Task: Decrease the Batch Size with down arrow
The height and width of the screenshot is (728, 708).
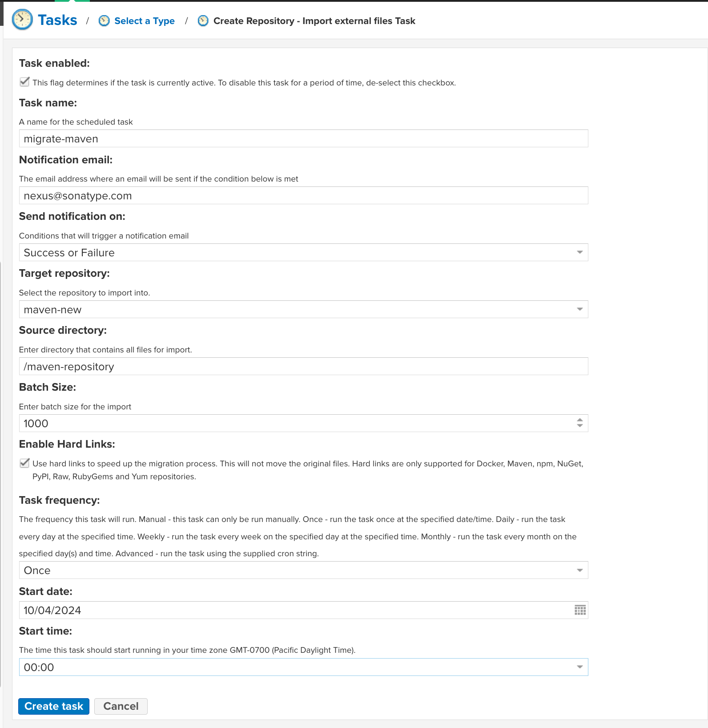Action: 579,426
